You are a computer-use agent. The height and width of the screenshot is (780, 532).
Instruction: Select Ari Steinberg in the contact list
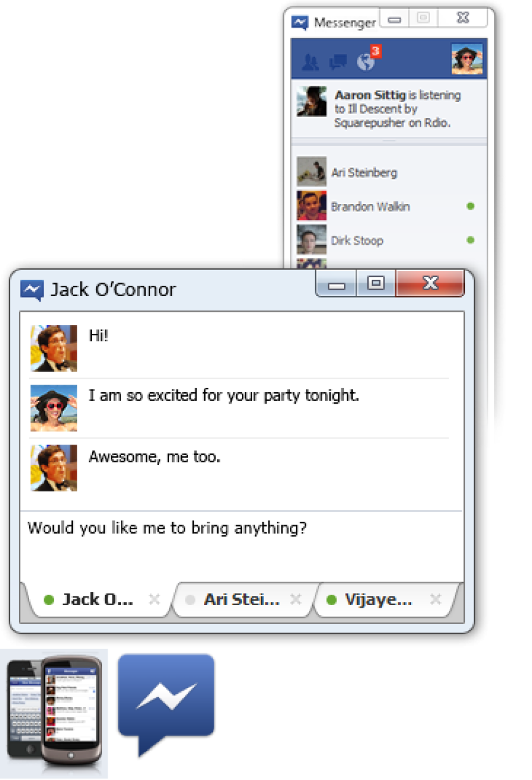click(x=388, y=172)
